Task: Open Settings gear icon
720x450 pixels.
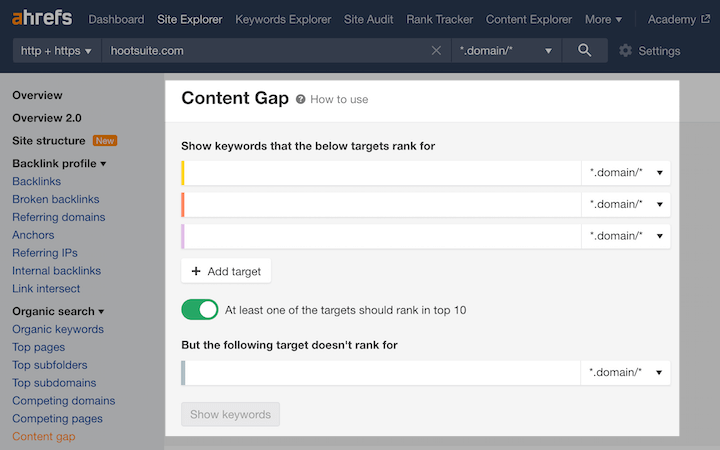Action: pos(626,51)
